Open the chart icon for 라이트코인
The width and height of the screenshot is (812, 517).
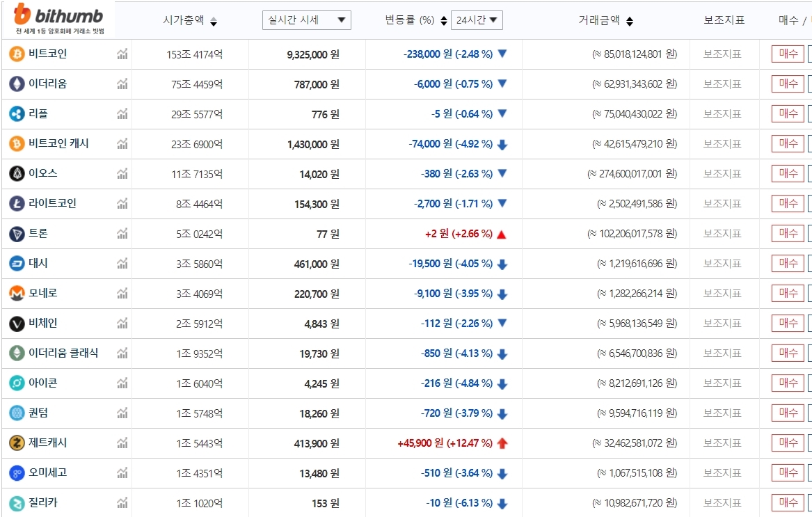(122, 204)
